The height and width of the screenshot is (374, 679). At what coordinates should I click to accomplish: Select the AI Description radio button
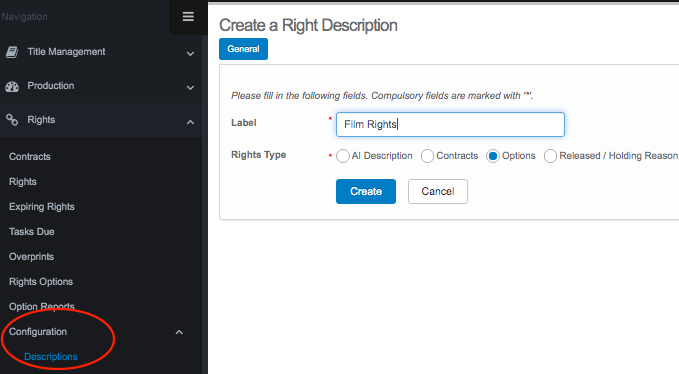point(343,156)
